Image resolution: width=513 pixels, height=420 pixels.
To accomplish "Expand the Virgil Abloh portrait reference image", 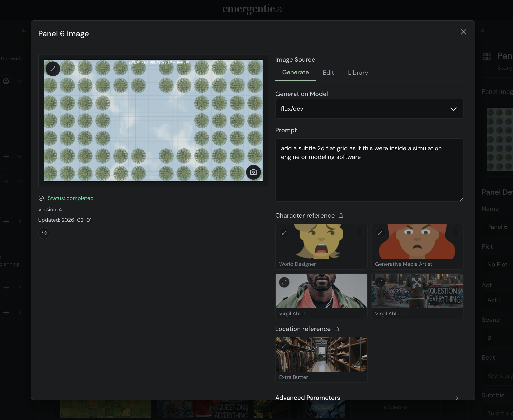I will click(284, 282).
